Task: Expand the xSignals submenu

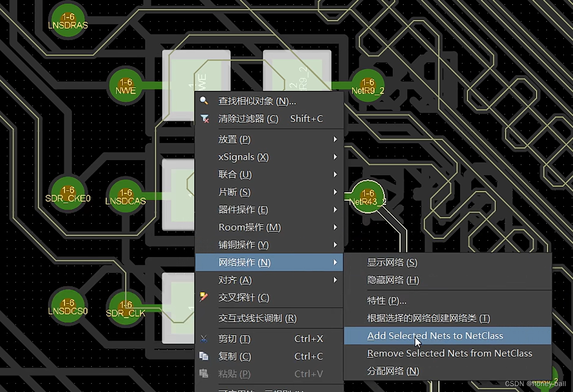Action: pos(335,157)
